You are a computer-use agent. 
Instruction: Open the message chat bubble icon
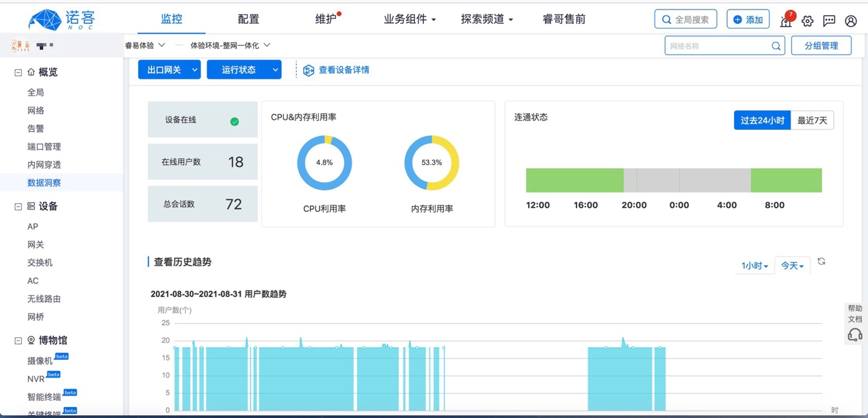click(829, 21)
